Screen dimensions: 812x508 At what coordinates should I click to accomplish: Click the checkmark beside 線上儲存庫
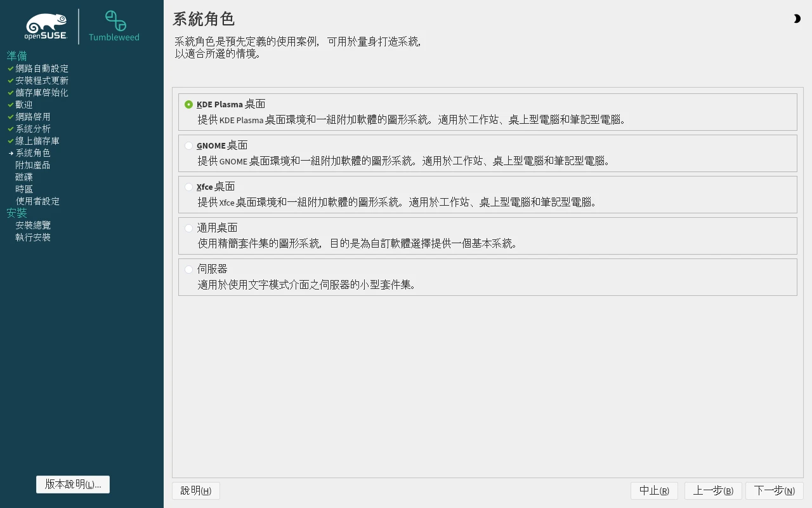coord(11,141)
